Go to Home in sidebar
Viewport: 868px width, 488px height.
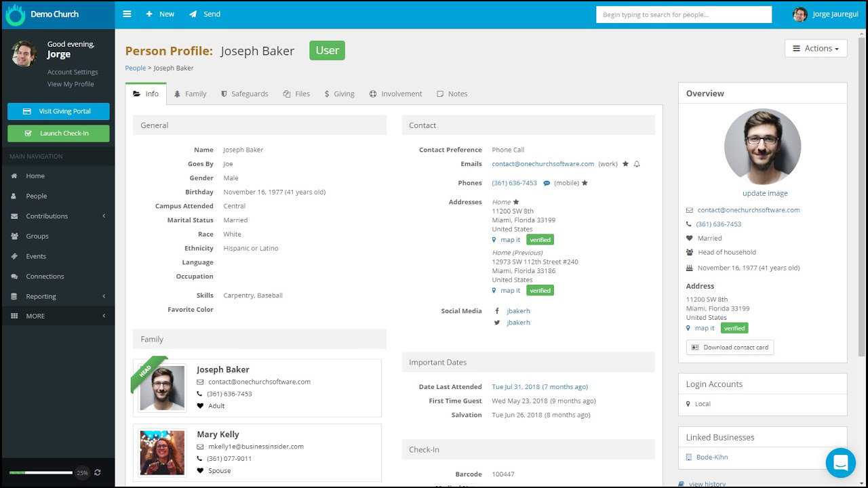(x=35, y=176)
